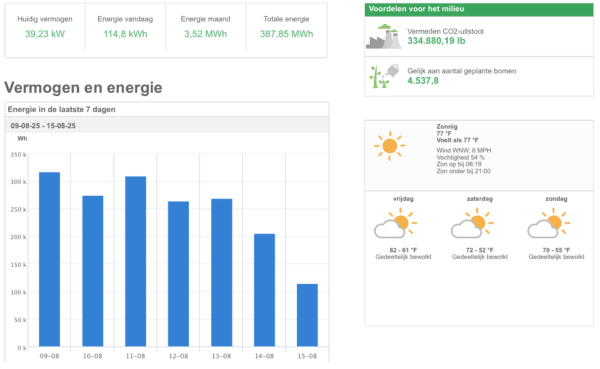Click the 100 k y-axis label
Screen dimensions: 600x369
coord(18,292)
